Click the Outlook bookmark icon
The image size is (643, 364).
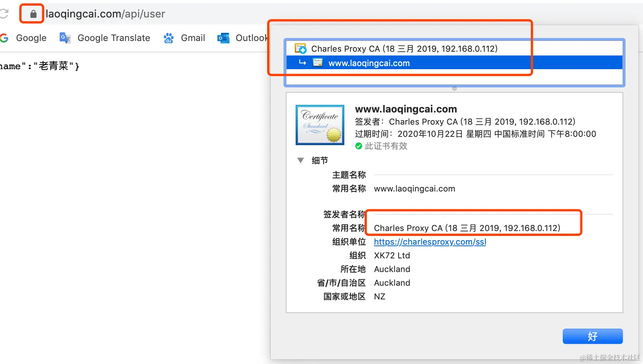click(223, 38)
